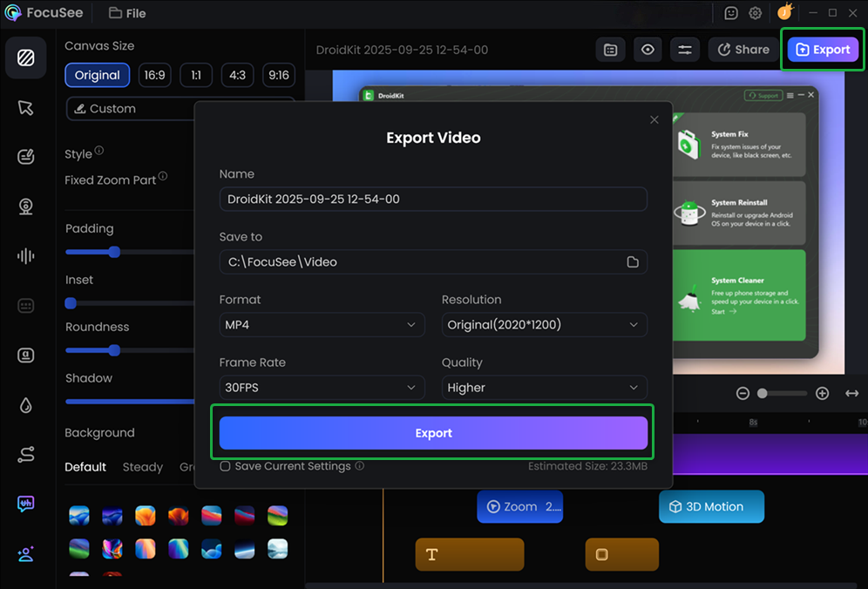Open settings gear in title bar
The height and width of the screenshot is (589, 868).
click(x=755, y=13)
